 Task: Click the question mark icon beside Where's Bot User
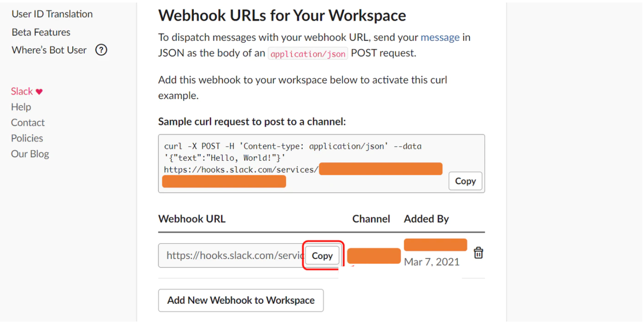point(101,50)
